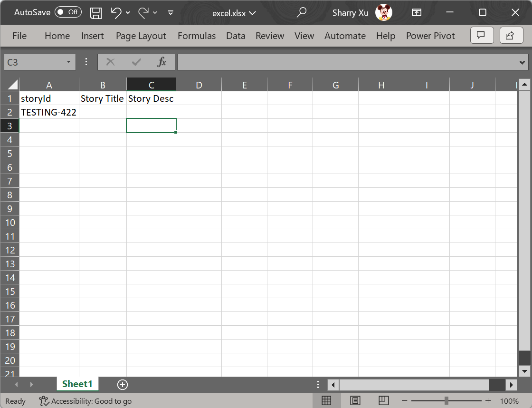Select the storyId cell
Image resolution: width=532 pixels, height=408 pixels.
[49, 98]
